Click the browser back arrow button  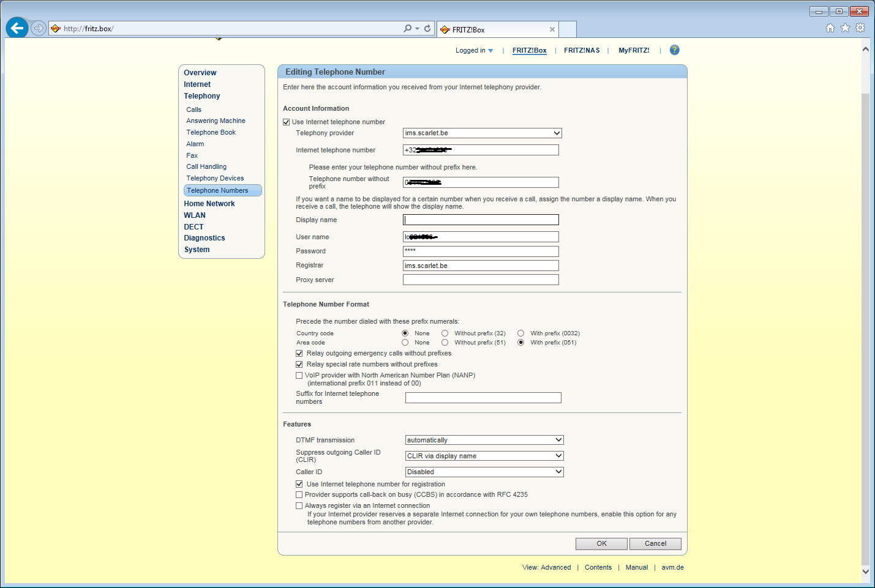coord(17,28)
